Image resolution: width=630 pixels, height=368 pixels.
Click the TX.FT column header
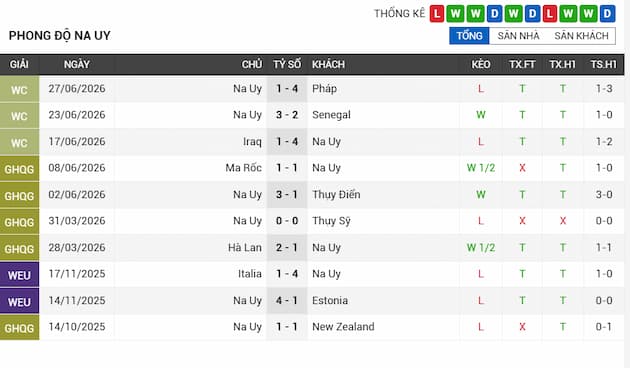522,64
